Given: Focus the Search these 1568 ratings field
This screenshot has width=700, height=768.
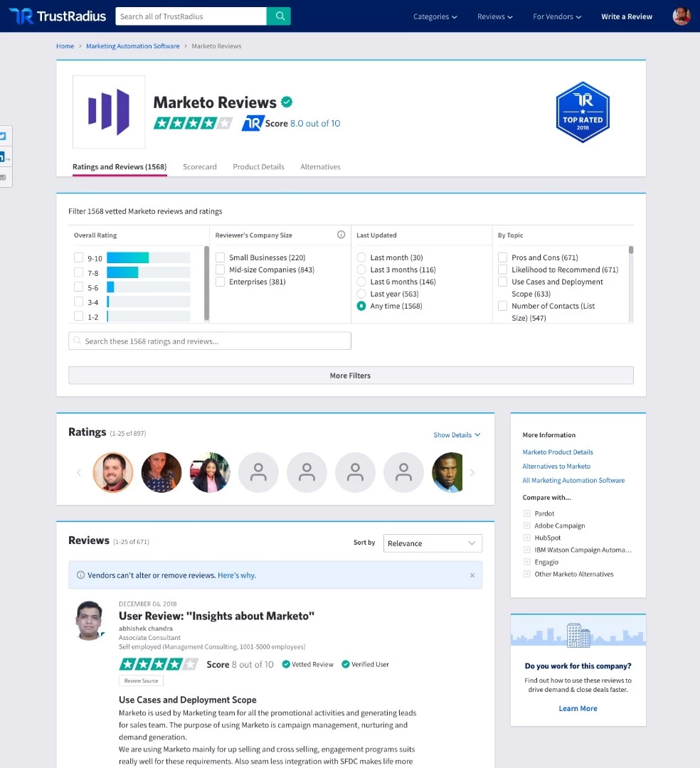Looking at the screenshot, I should pos(210,341).
